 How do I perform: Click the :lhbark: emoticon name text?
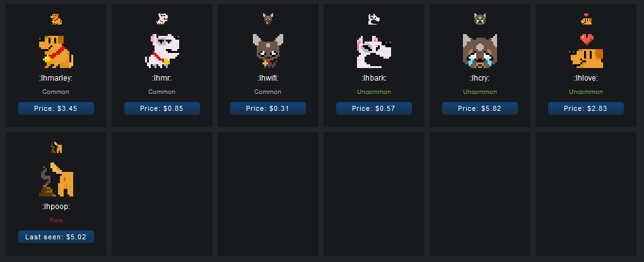374,78
